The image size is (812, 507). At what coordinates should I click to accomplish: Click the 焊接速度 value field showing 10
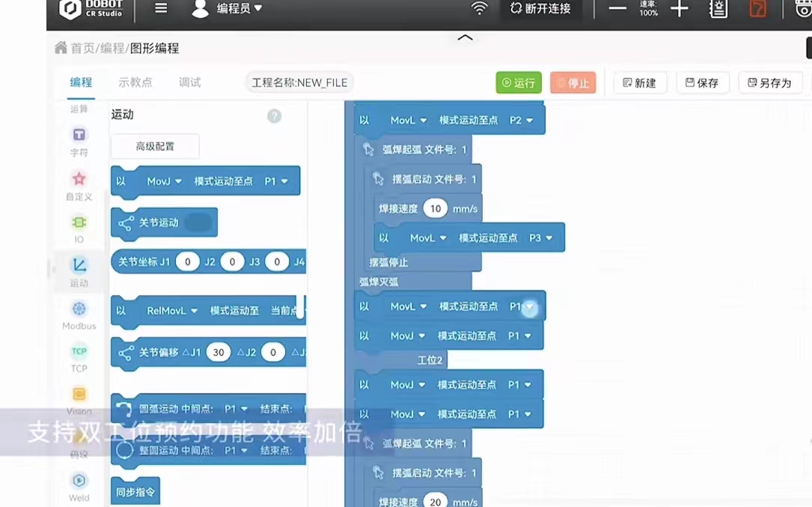point(436,209)
